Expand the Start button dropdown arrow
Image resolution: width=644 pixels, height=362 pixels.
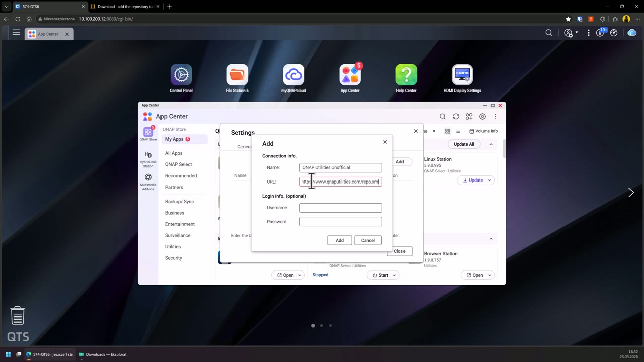394,275
